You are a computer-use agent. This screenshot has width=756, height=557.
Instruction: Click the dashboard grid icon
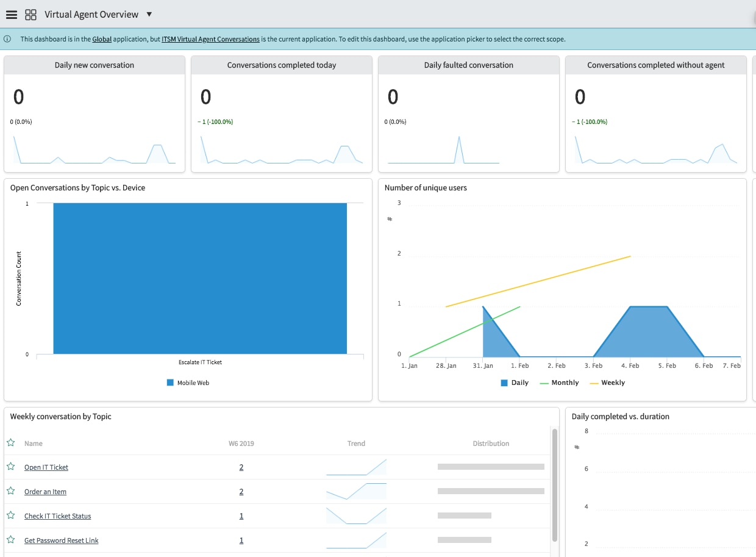pyautogui.click(x=30, y=15)
